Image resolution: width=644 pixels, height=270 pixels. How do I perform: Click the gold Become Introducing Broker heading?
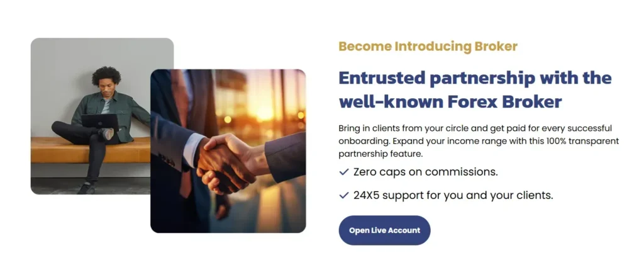tap(428, 47)
